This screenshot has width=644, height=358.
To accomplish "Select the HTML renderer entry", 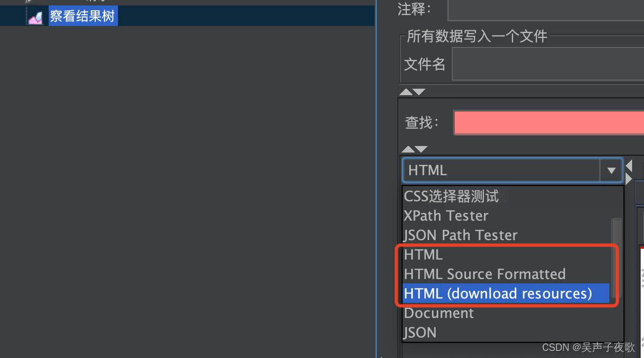I will [x=423, y=254].
